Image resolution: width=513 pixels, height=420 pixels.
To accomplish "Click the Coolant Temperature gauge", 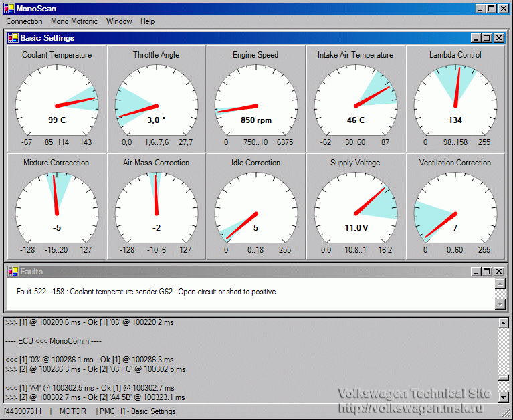I will click(x=57, y=98).
